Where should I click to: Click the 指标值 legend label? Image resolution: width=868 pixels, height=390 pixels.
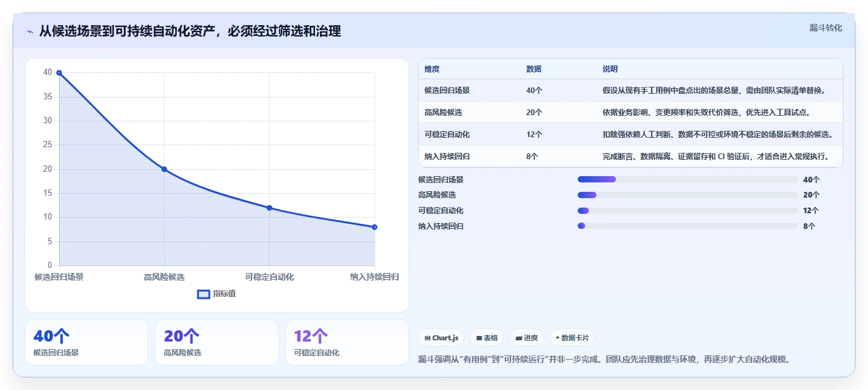(224, 294)
